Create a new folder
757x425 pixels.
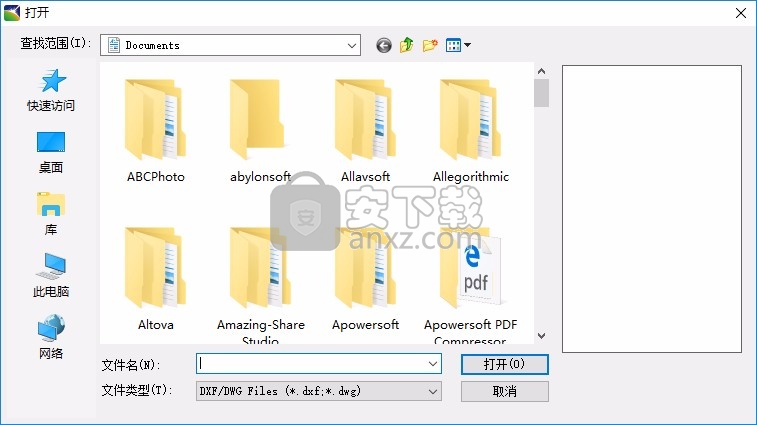(x=430, y=45)
